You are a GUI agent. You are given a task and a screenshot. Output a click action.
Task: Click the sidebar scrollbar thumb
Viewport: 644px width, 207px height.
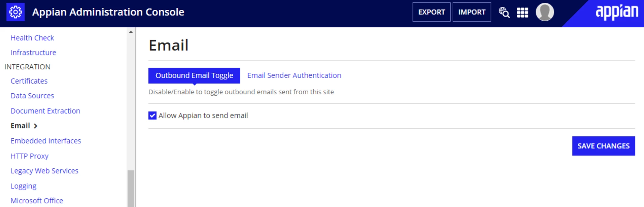[131, 188]
